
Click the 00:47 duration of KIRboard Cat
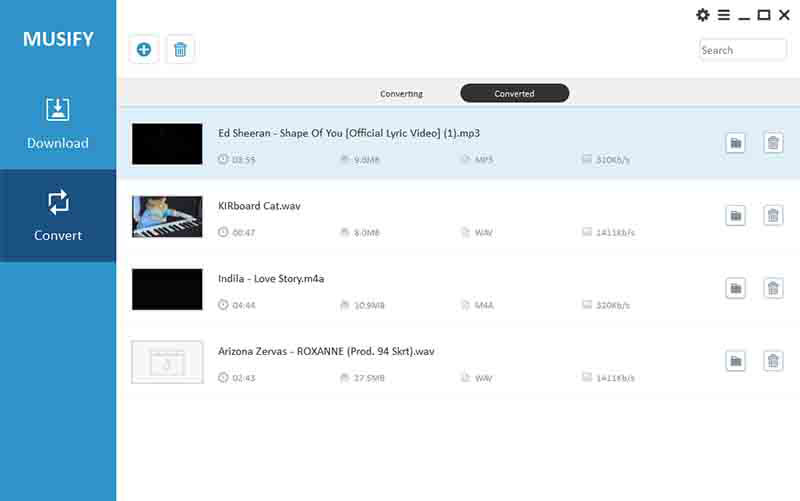click(x=243, y=233)
